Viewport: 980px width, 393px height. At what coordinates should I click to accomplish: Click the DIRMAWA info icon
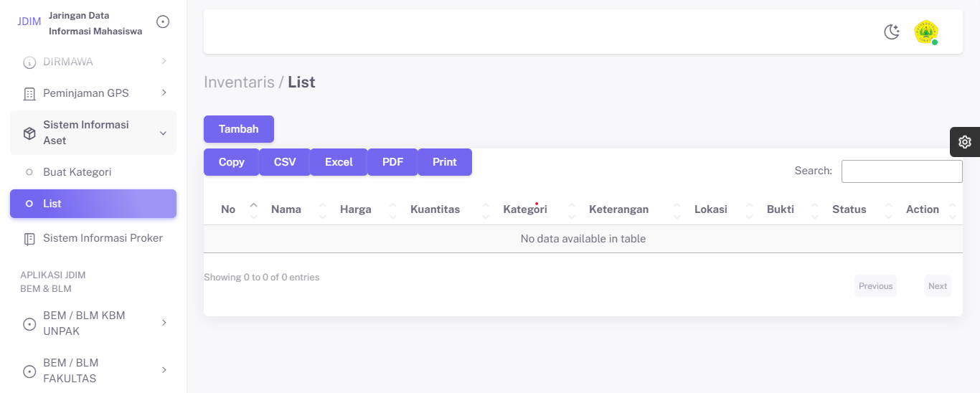(x=29, y=62)
